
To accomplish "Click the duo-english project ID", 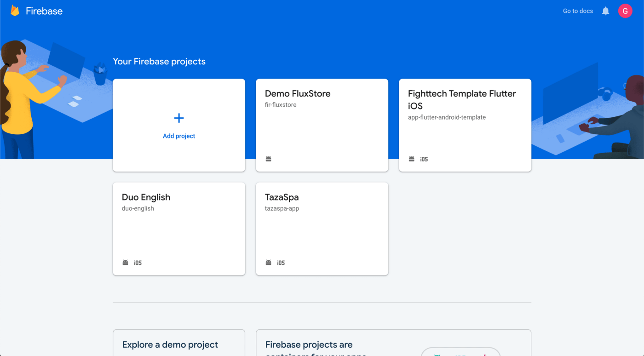I will [138, 208].
